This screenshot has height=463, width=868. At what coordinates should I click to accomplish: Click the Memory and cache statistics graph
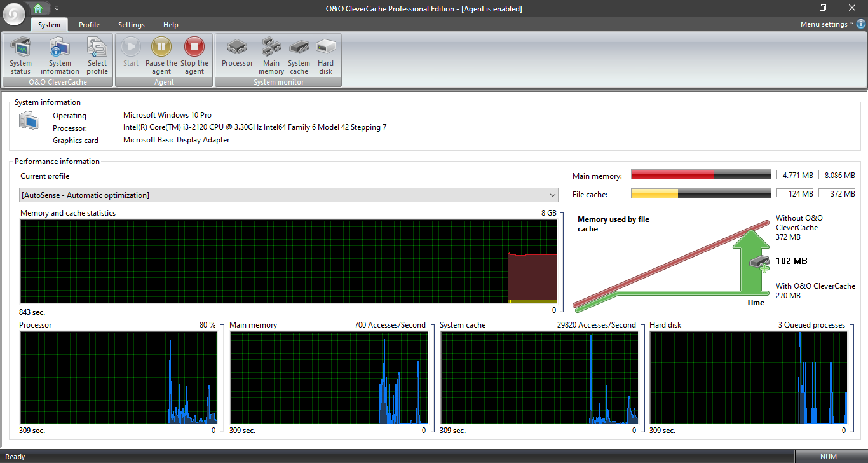(288, 261)
